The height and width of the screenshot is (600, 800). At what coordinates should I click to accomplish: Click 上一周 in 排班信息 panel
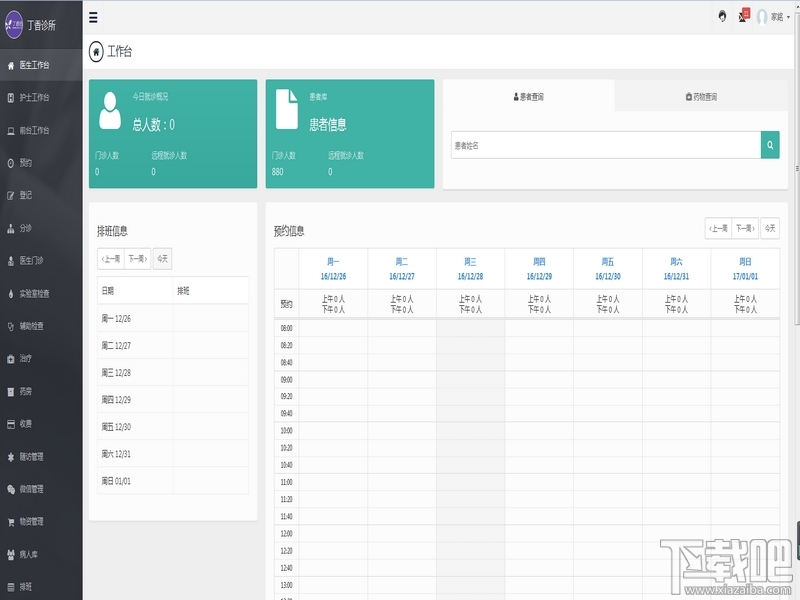tap(111, 259)
